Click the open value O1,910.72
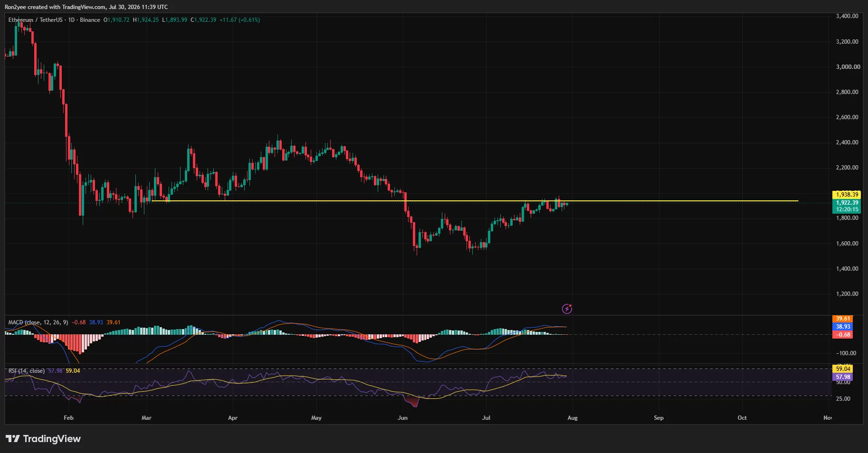This screenshot has height=453, width=868. (x=116, y=20)
